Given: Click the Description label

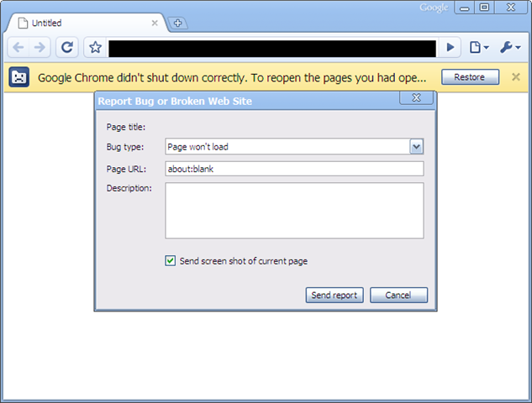Looking at the screenshot, I should pos(129,188).
